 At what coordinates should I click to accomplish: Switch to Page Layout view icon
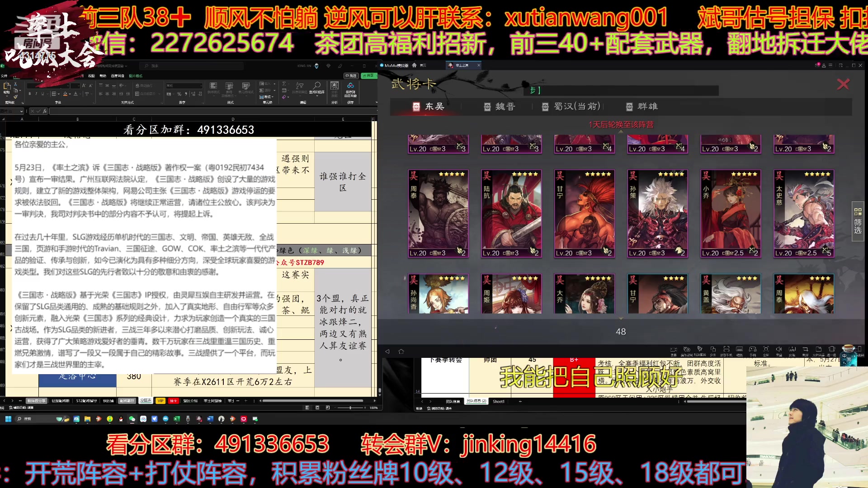click(x=317, y=408)
